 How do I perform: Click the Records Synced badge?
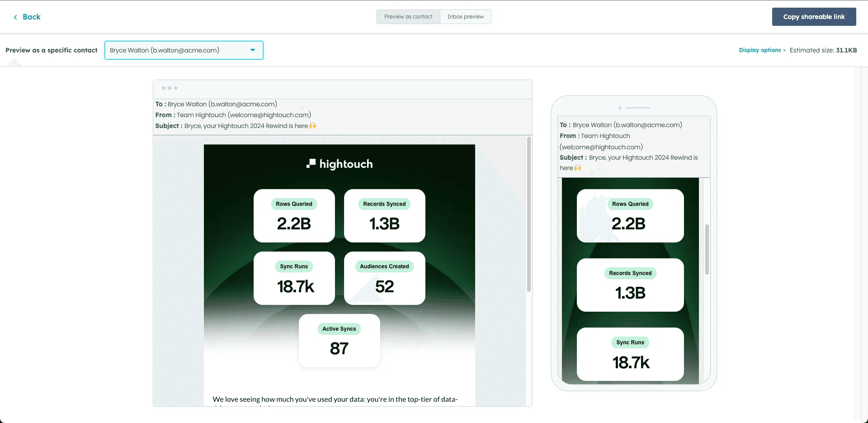384,204
